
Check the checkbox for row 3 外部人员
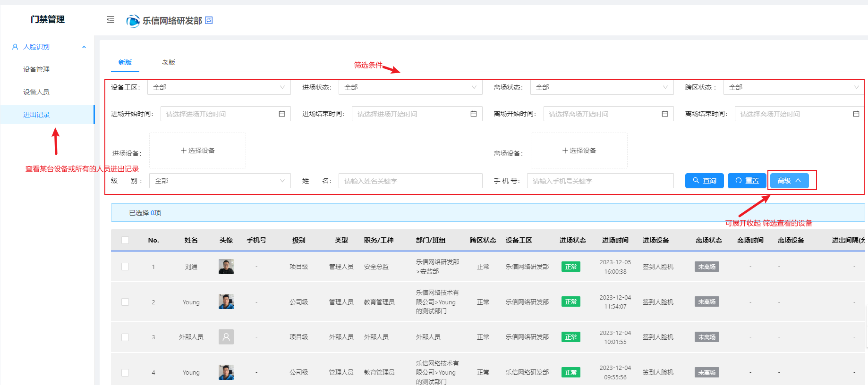coord(125,337)
